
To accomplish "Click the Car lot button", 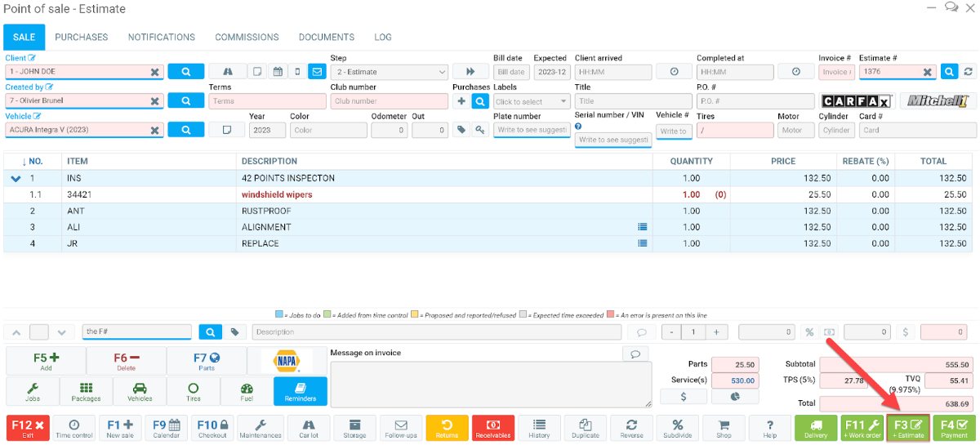I will coord(308,429).
